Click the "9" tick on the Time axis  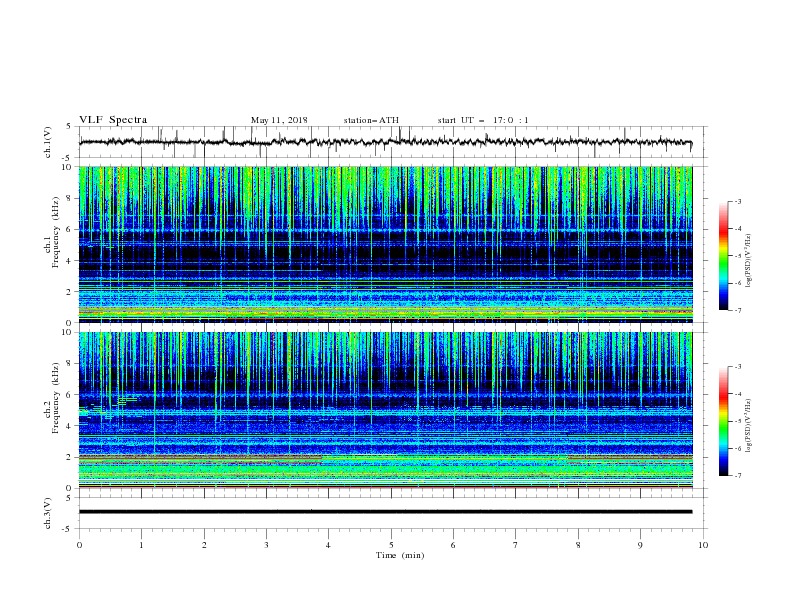pos(640,545)
